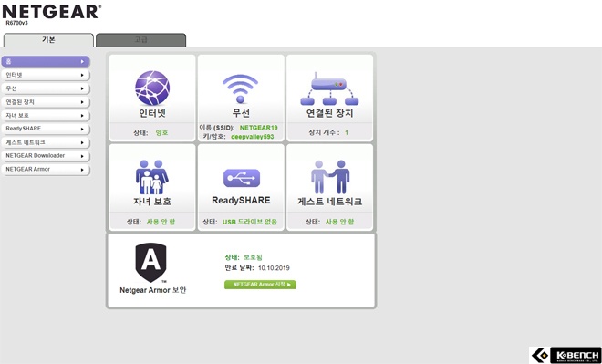Screen dimensions: 602x364
Task: Open 무선 in the sidebar menu
Action: [x=46, y=88]
